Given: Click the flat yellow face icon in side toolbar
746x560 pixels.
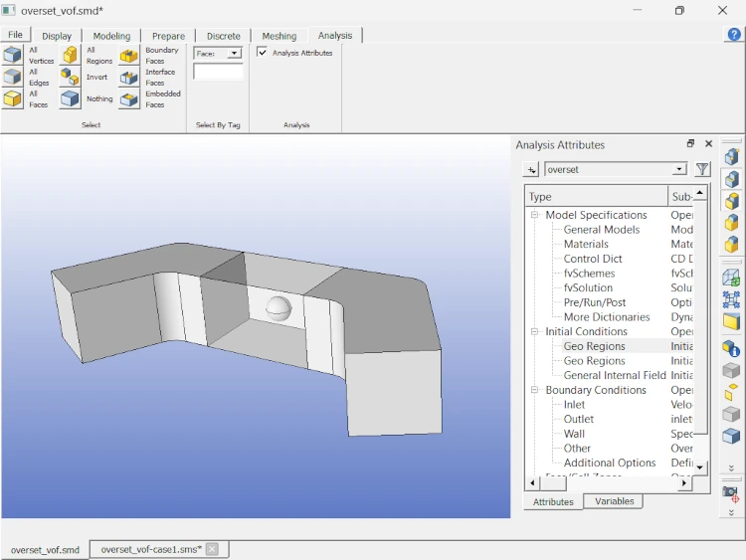Looking at the screenshot, I should tap(731, 321).
